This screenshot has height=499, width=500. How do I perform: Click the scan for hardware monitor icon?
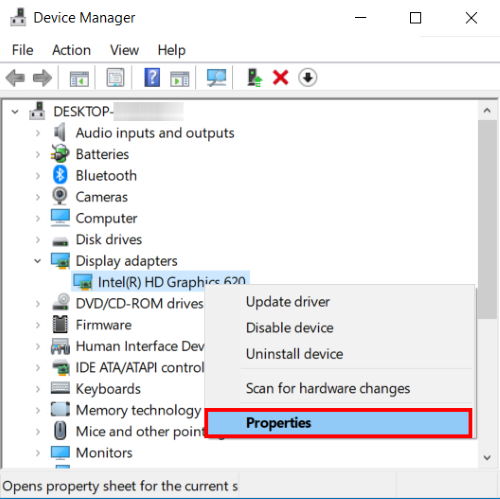click(216, 78)
